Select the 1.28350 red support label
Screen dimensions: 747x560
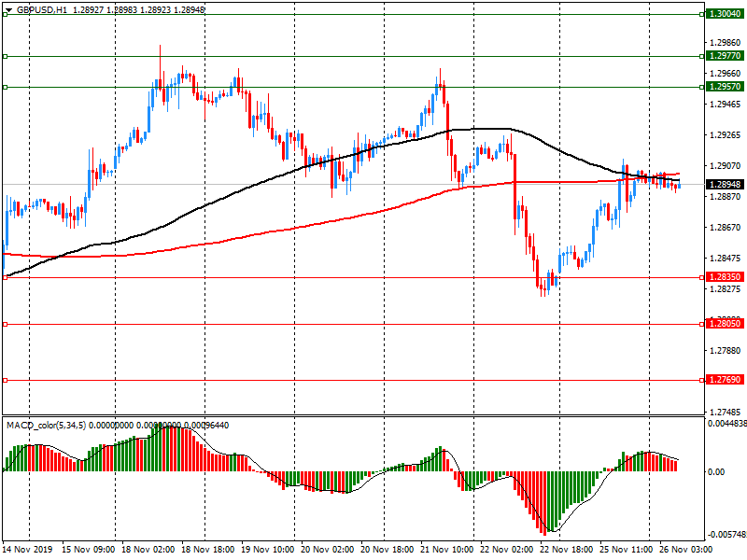[725, 277]
